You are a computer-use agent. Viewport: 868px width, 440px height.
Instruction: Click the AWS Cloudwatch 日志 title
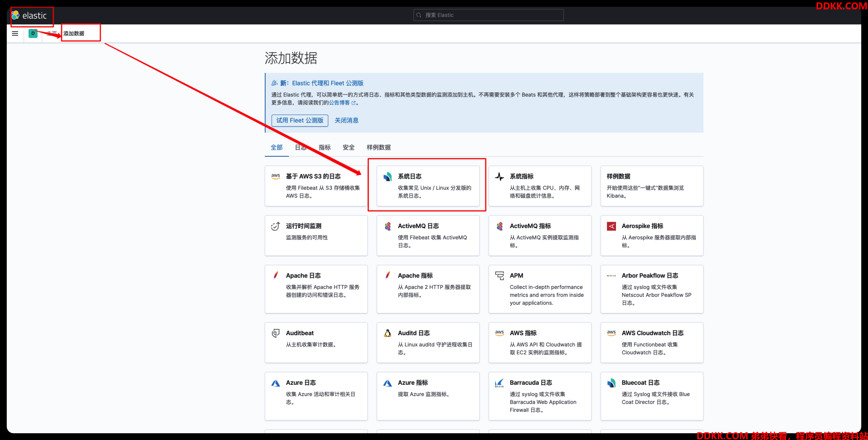click(652, 333)
